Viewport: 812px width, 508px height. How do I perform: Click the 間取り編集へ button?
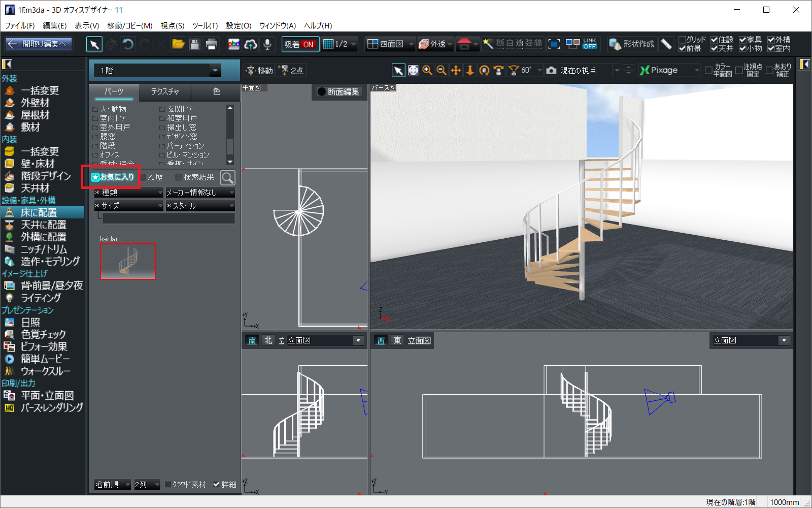click(x=39, y=44)
